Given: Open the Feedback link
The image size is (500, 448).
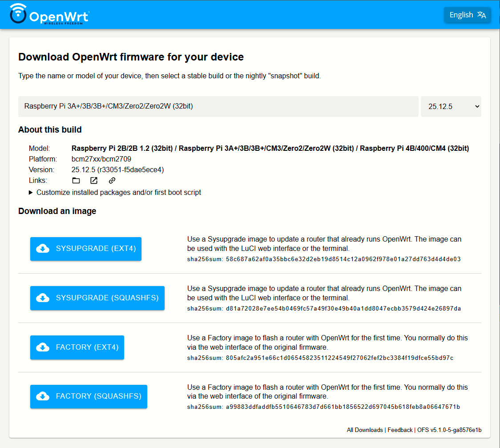Looking at the screenshot, I should pos(400,430).
